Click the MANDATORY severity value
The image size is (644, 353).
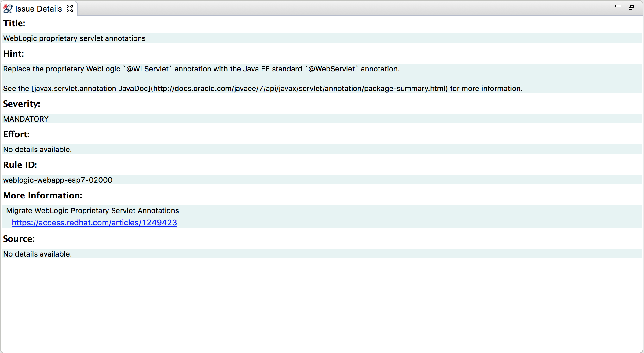coord(26,119)
